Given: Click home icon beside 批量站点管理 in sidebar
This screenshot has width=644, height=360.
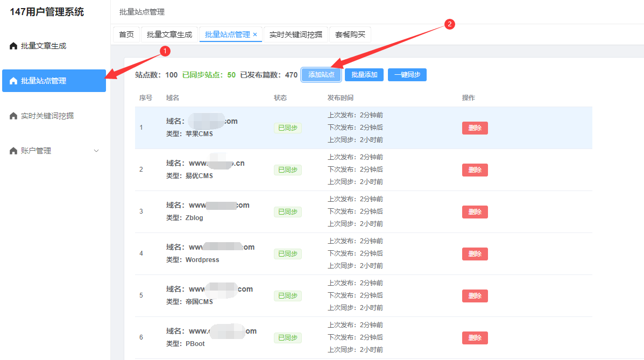Looking at the screenshot, I should pyautogui.click(x=13, y=81).
